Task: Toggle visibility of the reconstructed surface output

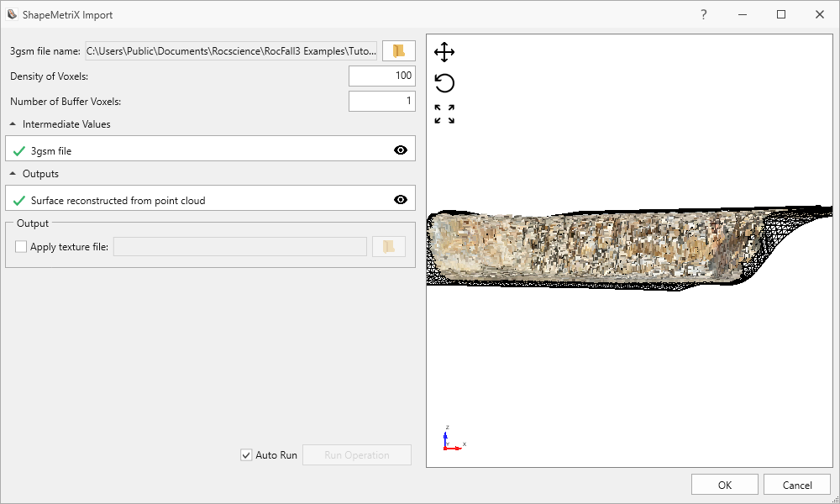Action: coord(400,199)
